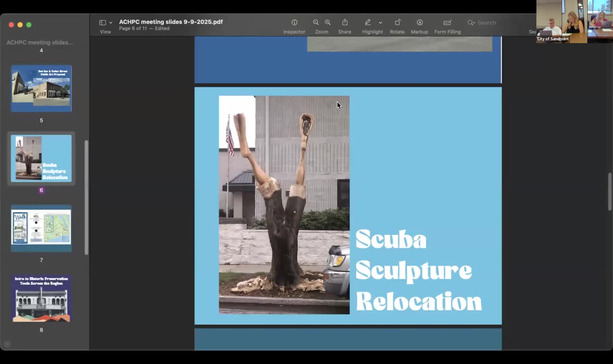The width and height of the screenshot is (613, 364).
Task: Click the zoom out magnifier icon
Action: pyautogui.click(x=316, y=22)
